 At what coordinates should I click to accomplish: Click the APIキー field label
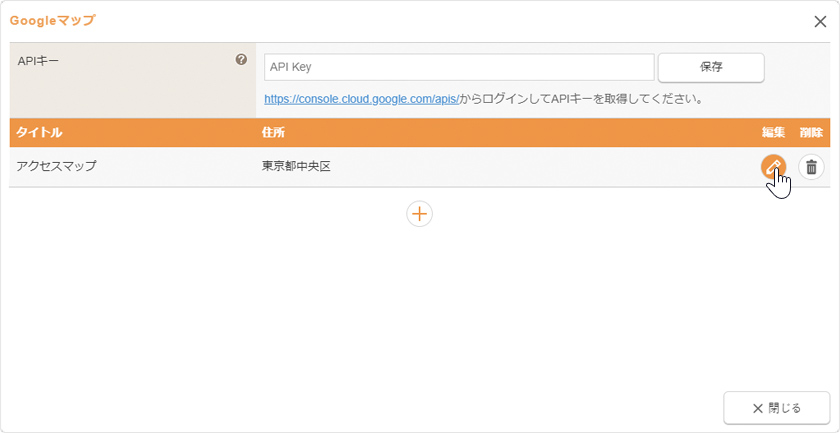coord(39,61)
